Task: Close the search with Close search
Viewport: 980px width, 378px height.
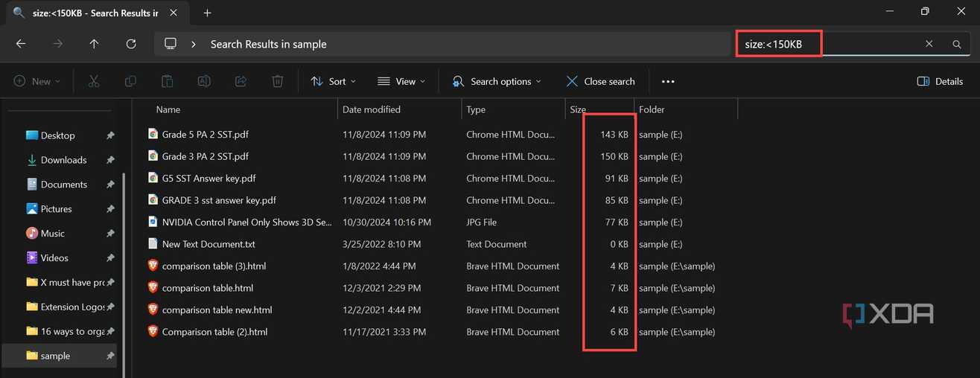Action: (x=600, y=81)
